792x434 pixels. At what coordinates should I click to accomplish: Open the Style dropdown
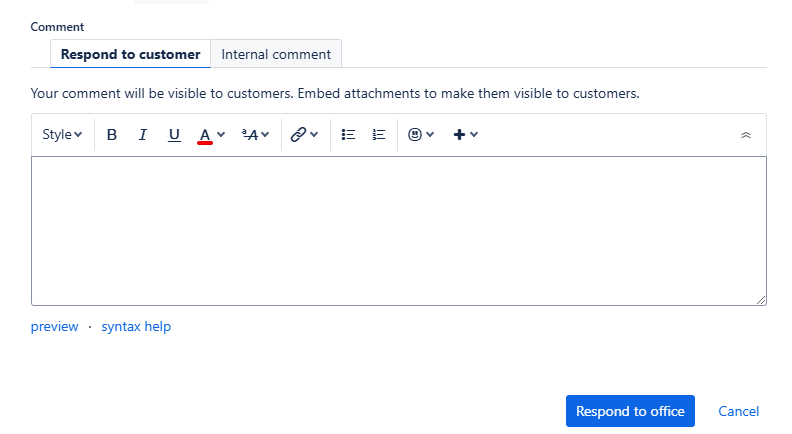tap(62, 135)
